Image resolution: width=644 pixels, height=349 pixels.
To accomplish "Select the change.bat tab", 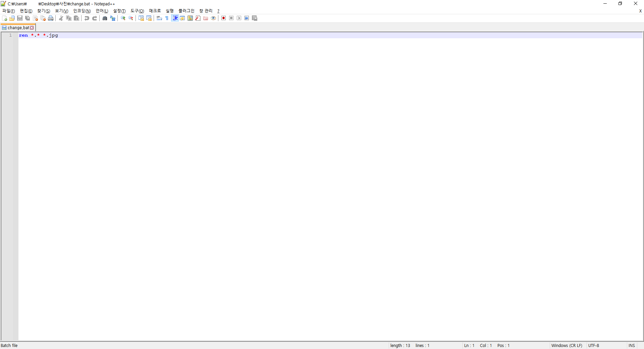I will coord(18,28).
